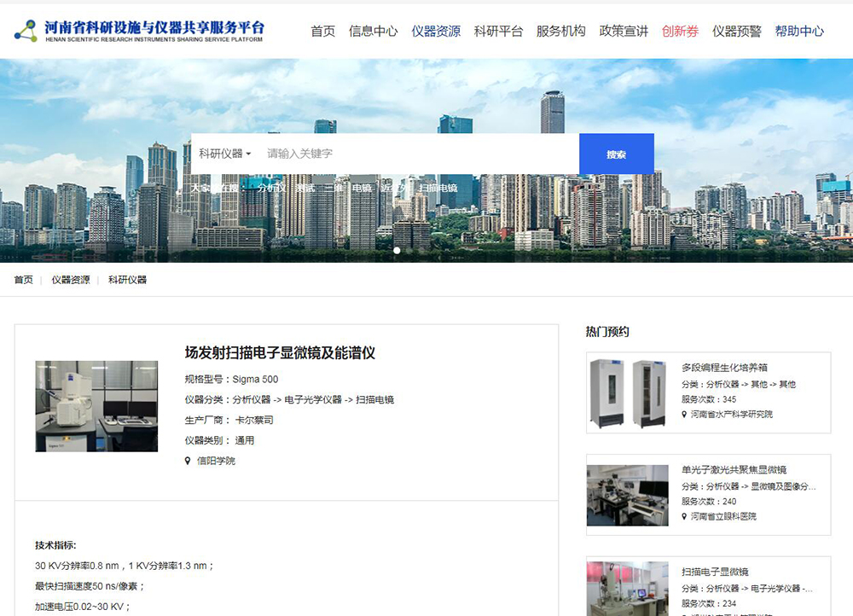Select 仪器资源 in the top navigation
This screenshot has height=616, width=853.
coord(436,32)
